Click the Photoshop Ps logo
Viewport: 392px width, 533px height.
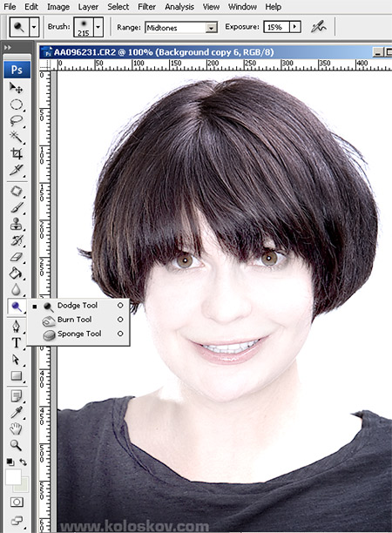pyautogui.click(x=17, y=70)
